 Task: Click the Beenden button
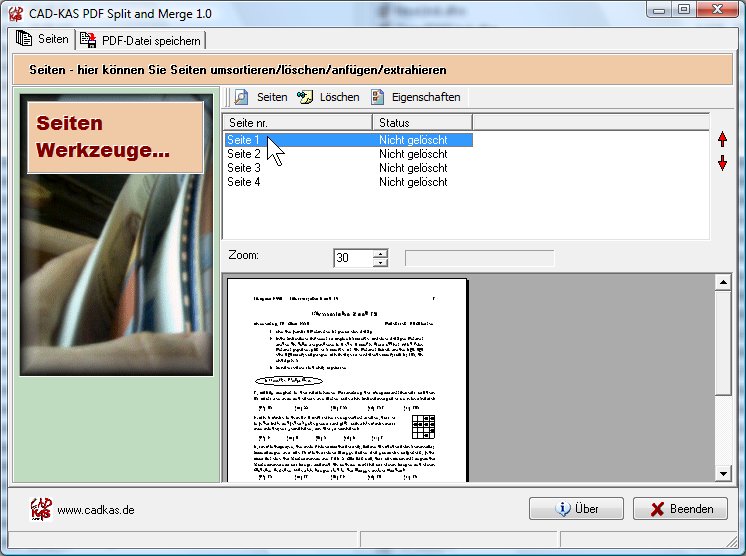(x=680, y=509)
